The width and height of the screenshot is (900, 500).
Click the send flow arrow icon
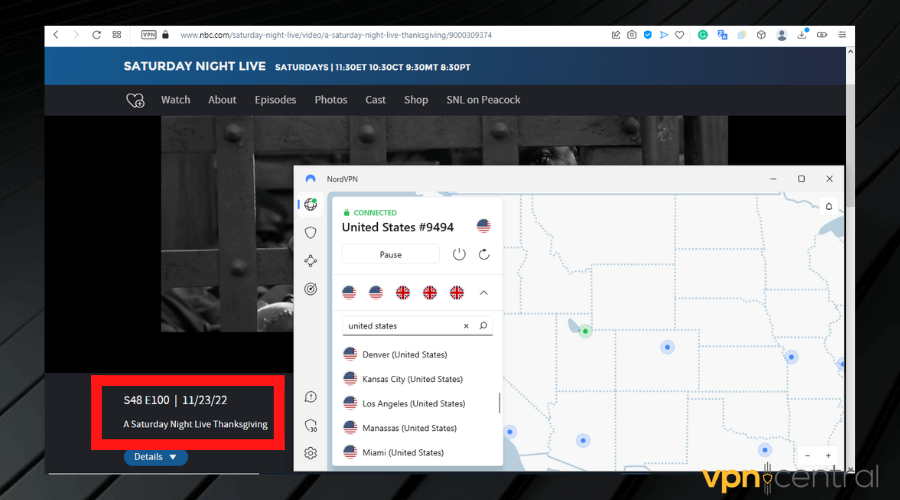tap(664, 35)
